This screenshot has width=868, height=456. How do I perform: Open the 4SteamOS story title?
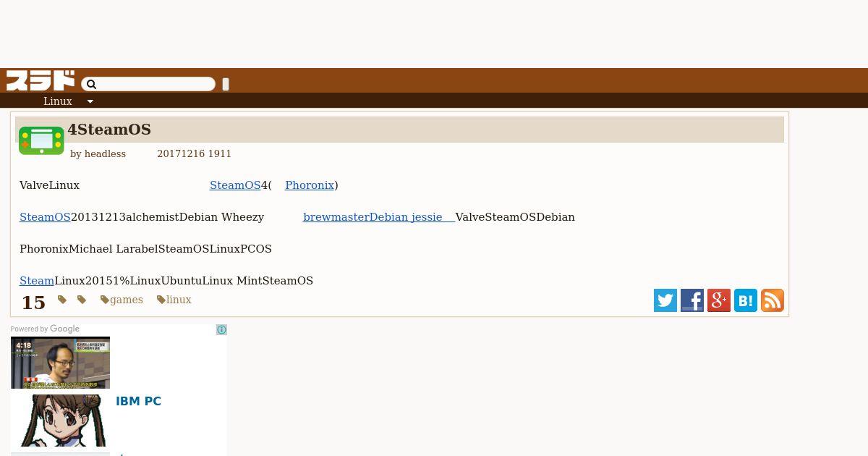pos(109,130)
